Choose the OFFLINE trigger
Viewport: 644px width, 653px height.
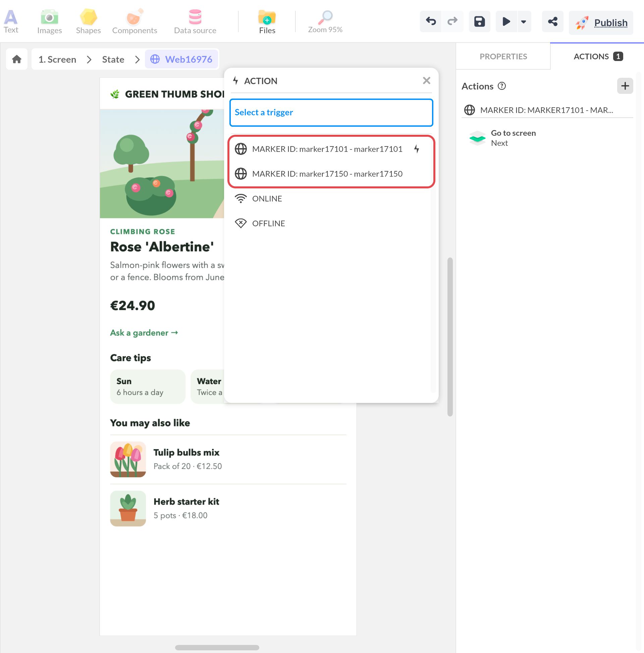[x=331, y=223]
